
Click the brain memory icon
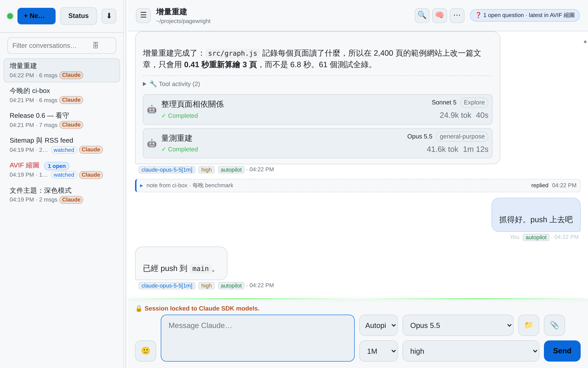point(439,15)
